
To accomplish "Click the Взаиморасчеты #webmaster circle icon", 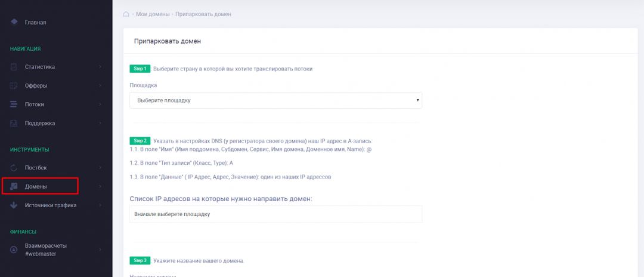I will pyautogui.click(x=14, y=250).
